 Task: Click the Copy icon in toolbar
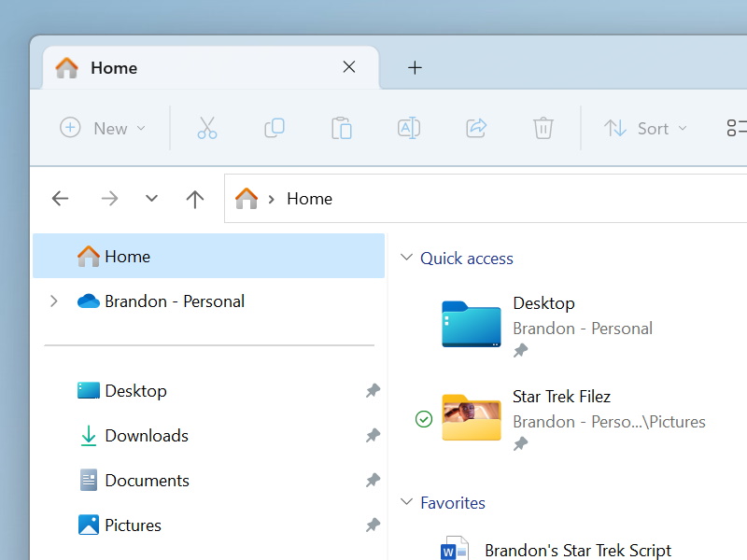(x=275, y=128)
